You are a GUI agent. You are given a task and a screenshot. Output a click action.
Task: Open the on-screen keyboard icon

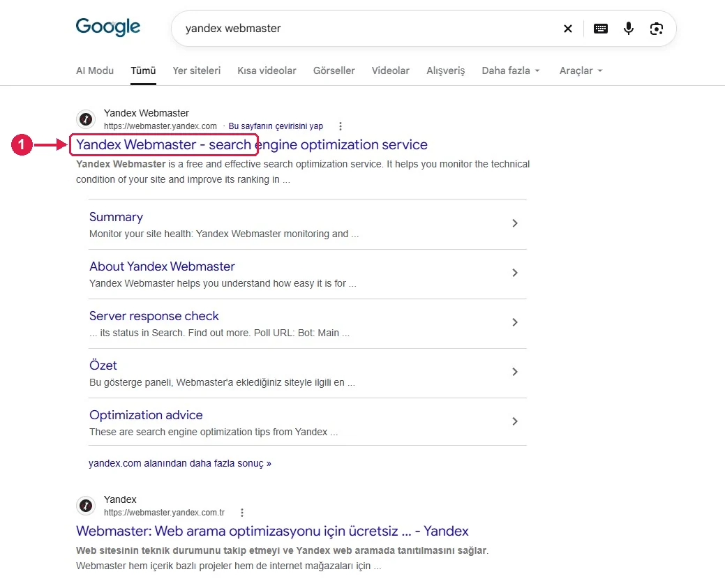point(601,29)
